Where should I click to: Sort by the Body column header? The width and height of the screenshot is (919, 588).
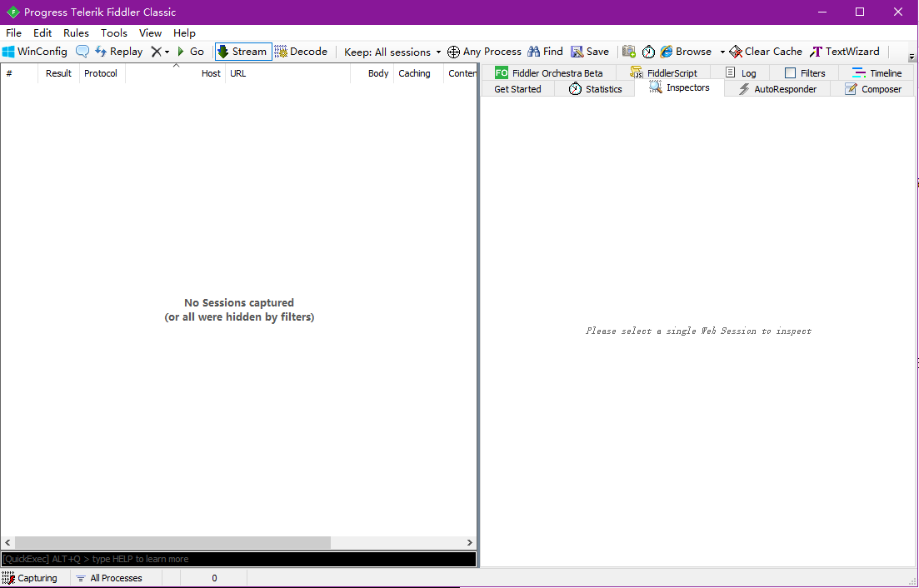(372, 73)
